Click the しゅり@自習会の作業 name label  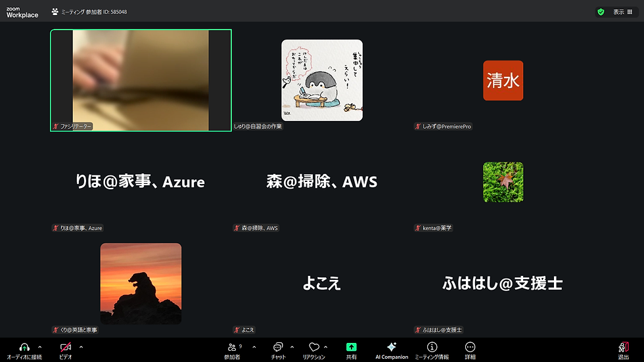[x=258, y=126]
